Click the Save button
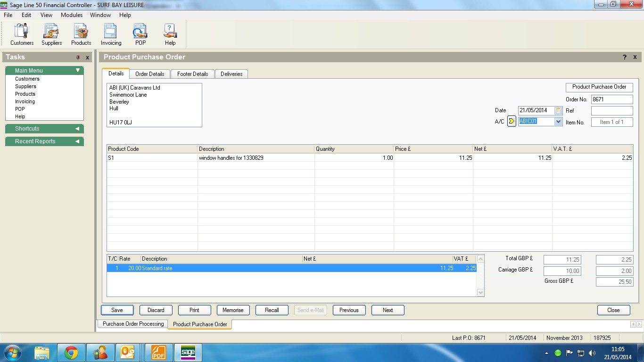644x362 pixels. [117, 310]
